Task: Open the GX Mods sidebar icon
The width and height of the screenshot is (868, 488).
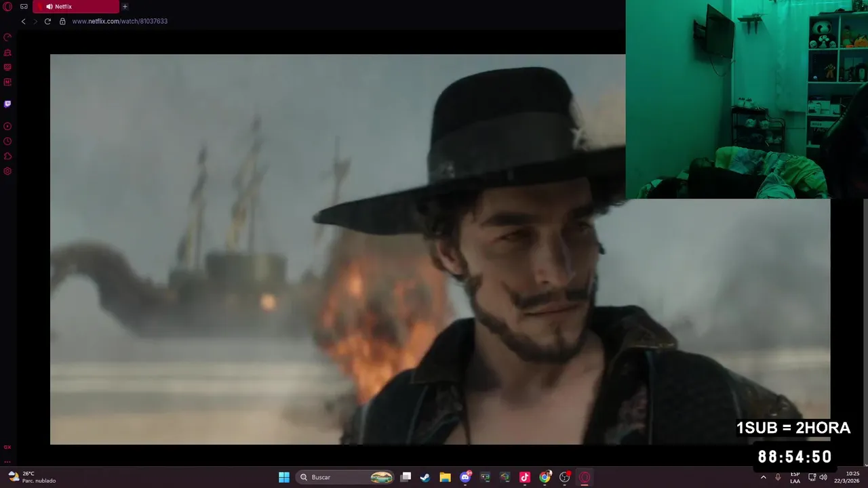Action: pyautogui.click(x=7, y=82)
